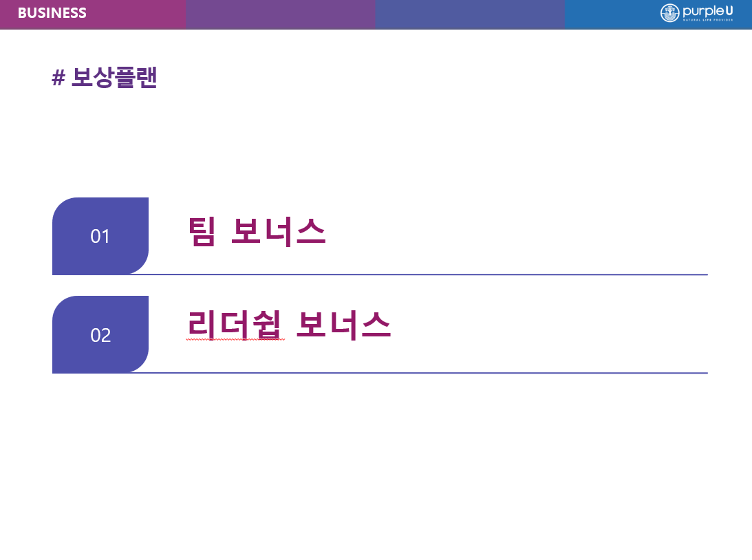Click the word "보너스" in item 02
752x560 pixels.
(x=344, y=325)
